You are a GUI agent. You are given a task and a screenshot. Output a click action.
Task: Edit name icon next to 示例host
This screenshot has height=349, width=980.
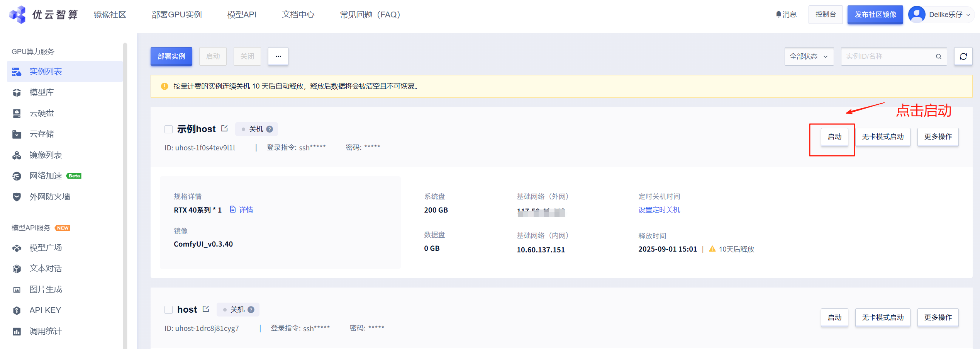pos(224,128)
